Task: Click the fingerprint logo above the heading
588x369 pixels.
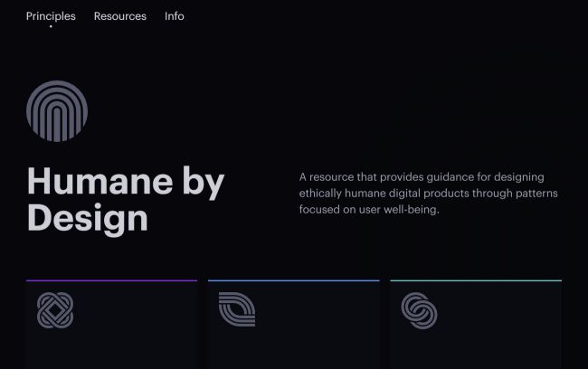Action: tap(57, 111)
